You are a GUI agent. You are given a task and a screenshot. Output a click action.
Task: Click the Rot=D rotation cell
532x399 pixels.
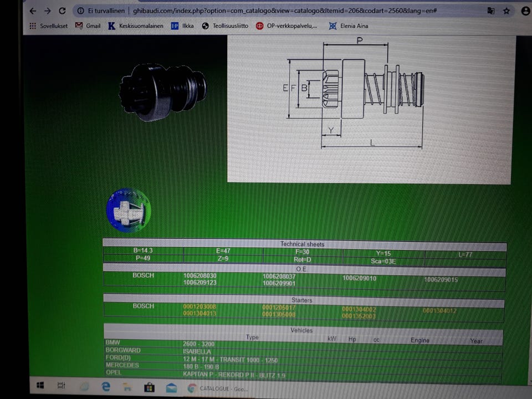tap(303, 260)
